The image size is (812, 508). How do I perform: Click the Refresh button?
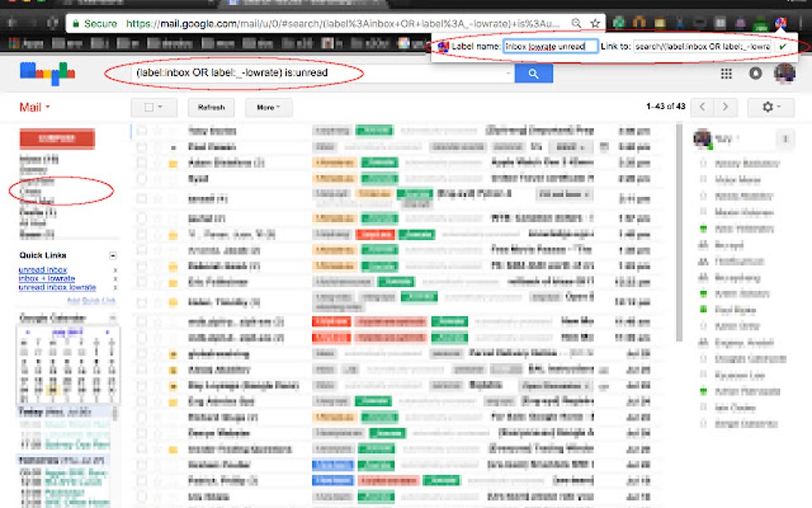point(211,107)
